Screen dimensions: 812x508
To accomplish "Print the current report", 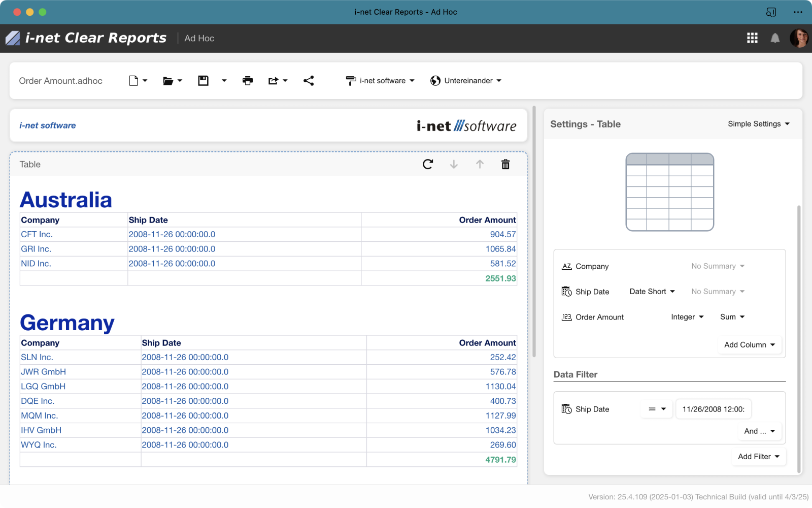I will pos(248,80).
